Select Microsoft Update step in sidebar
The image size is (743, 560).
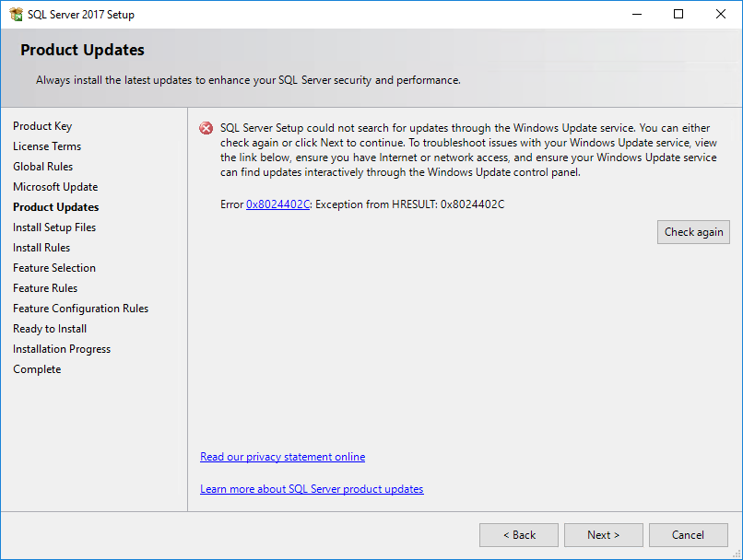[55, 187]
